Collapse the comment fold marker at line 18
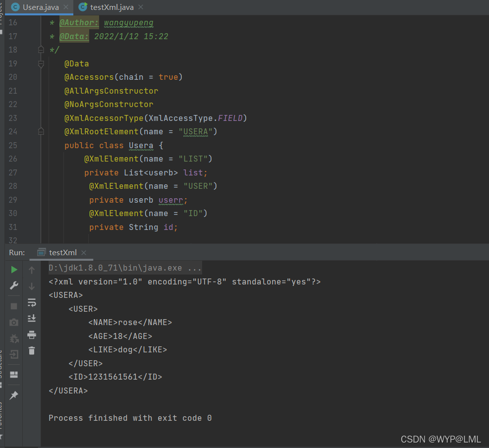This screenshot has height=448, width=489. pyautogui.click(x=41, y=50)
